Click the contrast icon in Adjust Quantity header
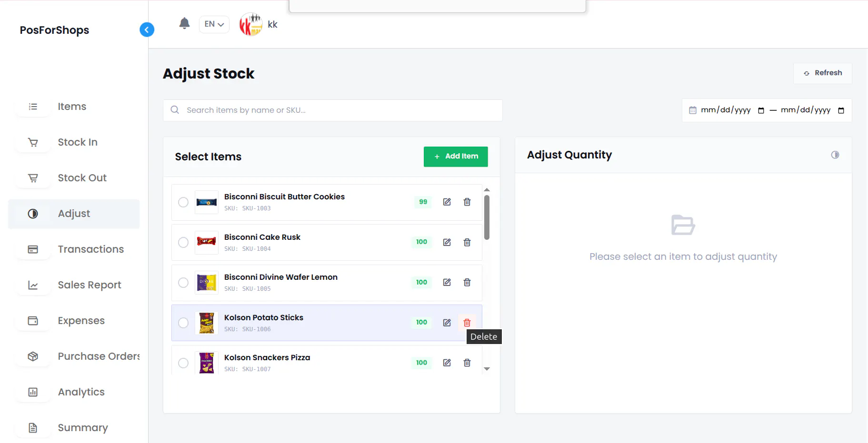This screenshot has width=868, height=443. 835,155
